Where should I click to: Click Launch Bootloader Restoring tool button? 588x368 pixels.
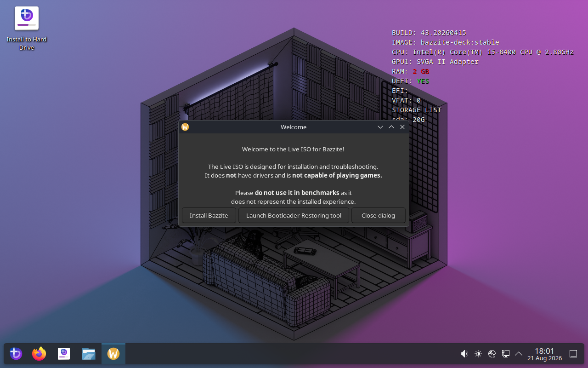point(294,215)
